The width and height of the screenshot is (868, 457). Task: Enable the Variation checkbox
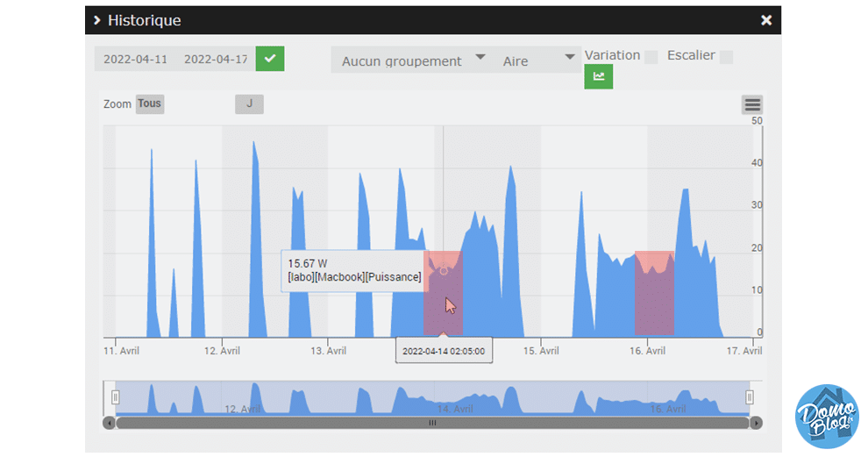pyautogui.click(x=651, y=57)
